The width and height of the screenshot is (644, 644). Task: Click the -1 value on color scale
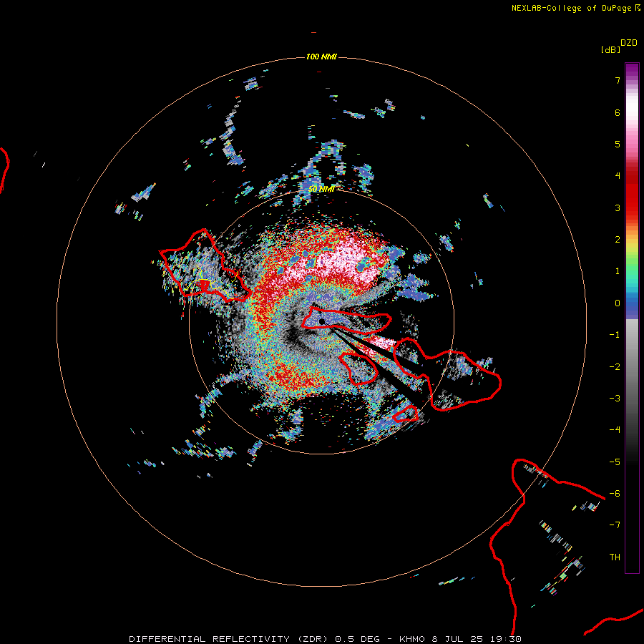pyautogui.click(x=615, y=335)
